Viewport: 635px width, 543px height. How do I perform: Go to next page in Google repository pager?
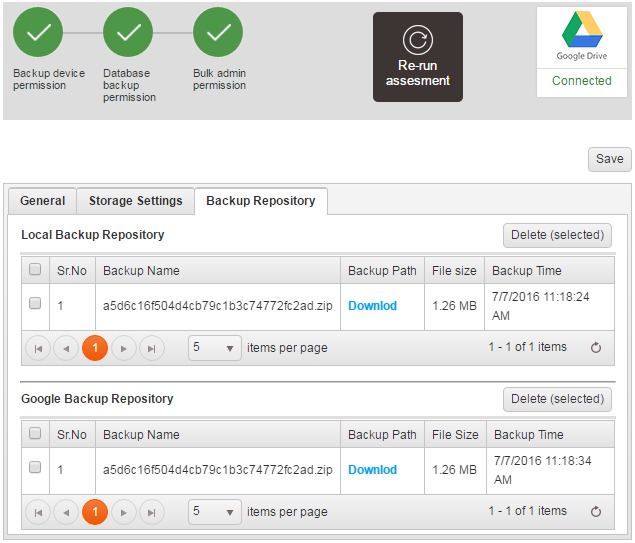[x=123, y=512]
